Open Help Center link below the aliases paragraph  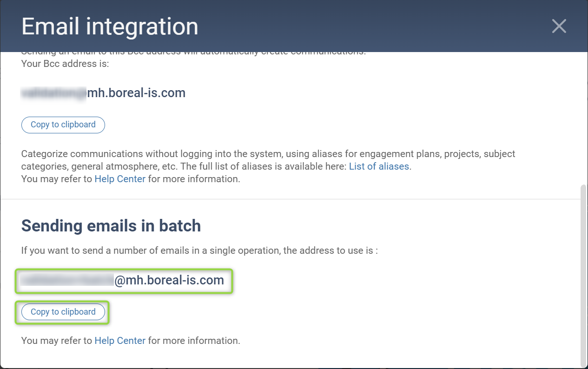click(120, 179)
